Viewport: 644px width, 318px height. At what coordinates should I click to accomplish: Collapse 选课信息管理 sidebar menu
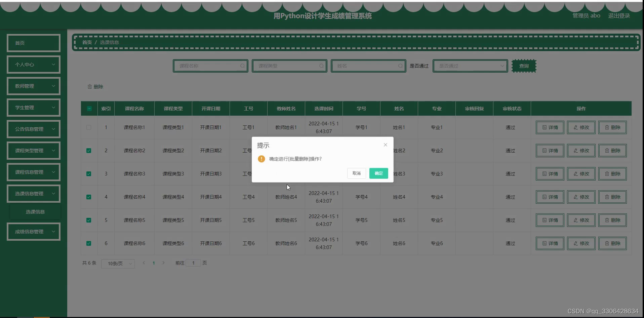pos(34,194)
